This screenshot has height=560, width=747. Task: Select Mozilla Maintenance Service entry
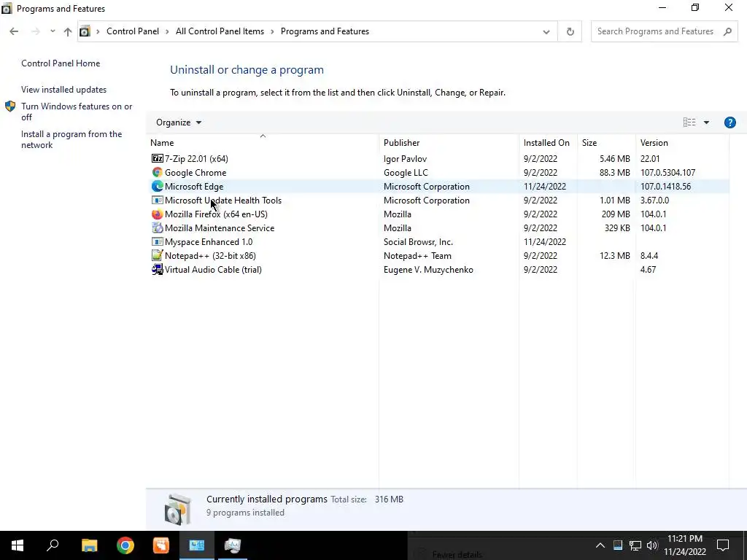coord(220,227)
